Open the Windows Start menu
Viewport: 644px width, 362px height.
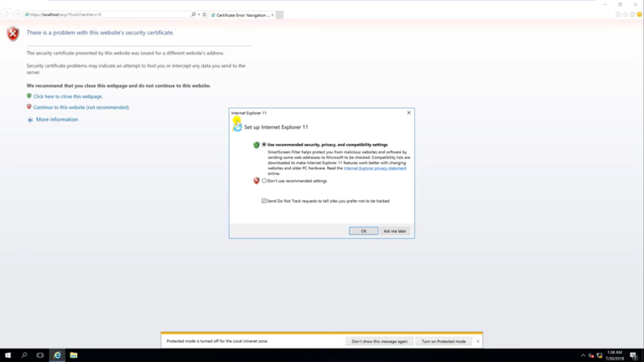[8, 355]
